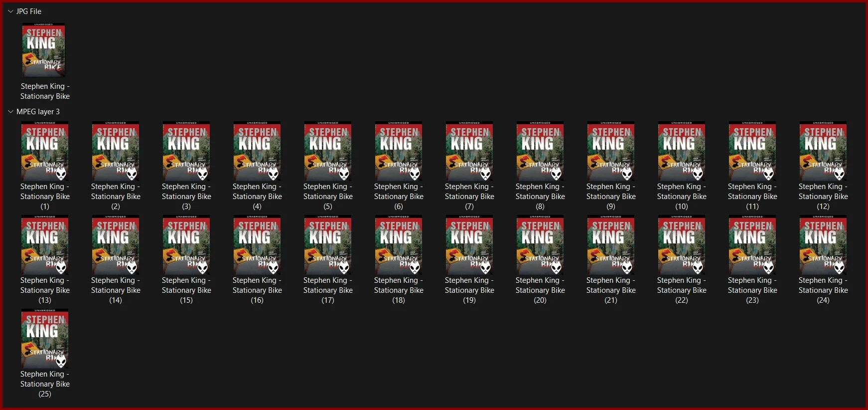The height and width of the screenshot is (410, 868).
Task: Highlight the Stationary Bike (15) MP3 icon
Action: point(186,245)
